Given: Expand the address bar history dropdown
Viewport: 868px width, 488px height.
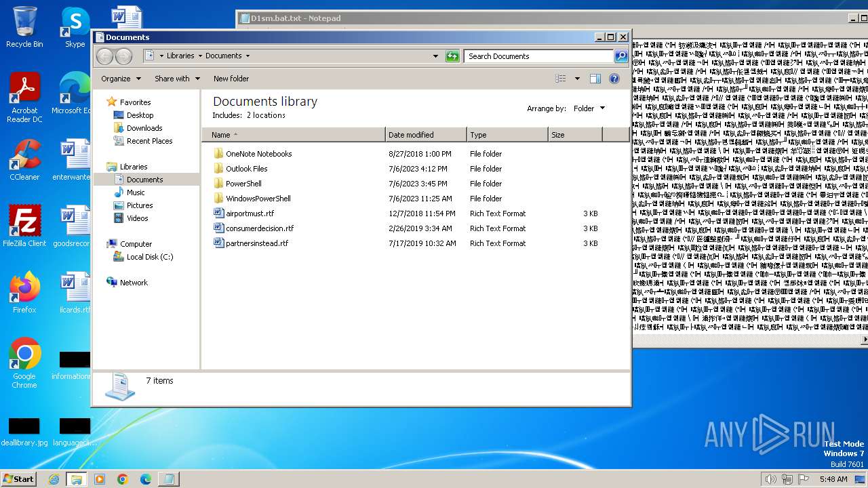Looking at the screenshot, I should click(435, 56).
